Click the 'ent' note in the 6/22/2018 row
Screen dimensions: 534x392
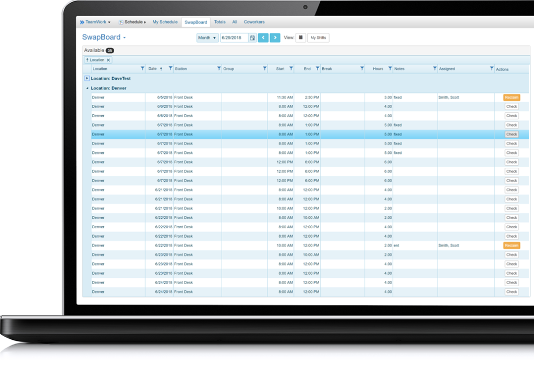[x=396, y=246]
